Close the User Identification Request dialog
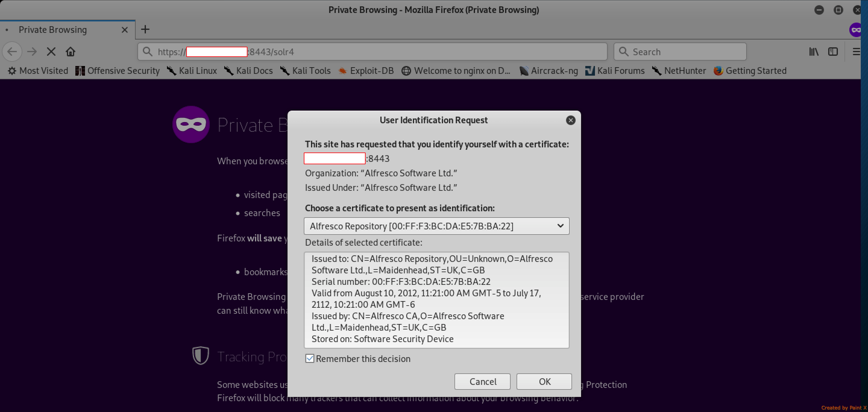This screenshot has width=868, height=412. [x=570, y=120]
